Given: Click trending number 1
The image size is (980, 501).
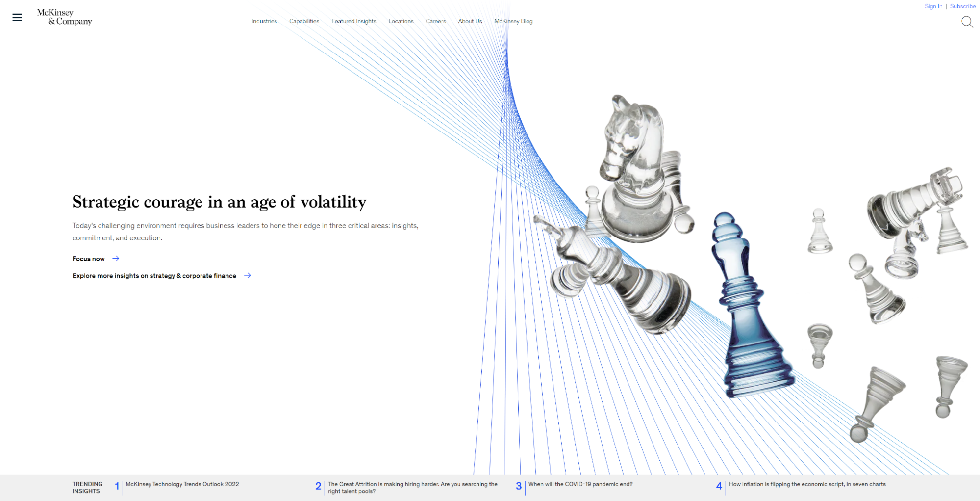Looking at the screenshot, I should [x=117, y=486].
